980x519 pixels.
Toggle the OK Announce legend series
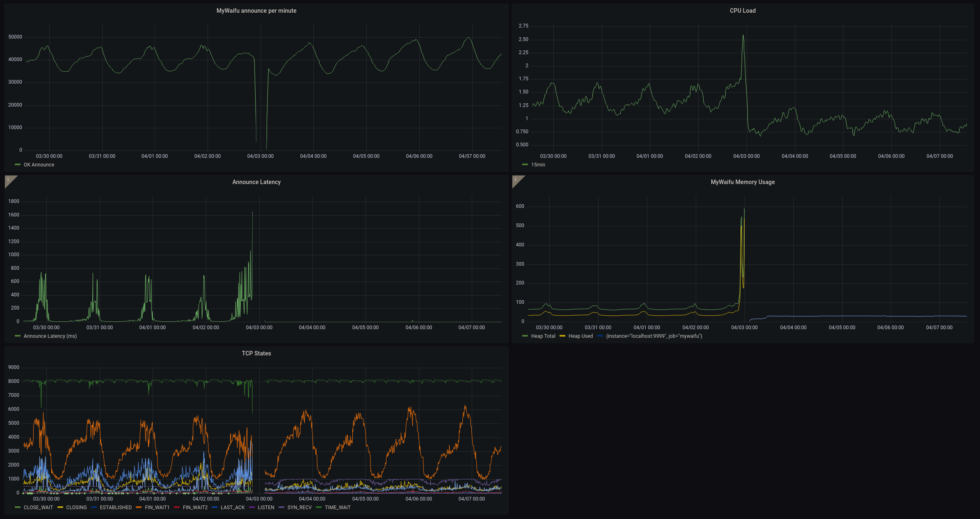click(x=39, y=165)
